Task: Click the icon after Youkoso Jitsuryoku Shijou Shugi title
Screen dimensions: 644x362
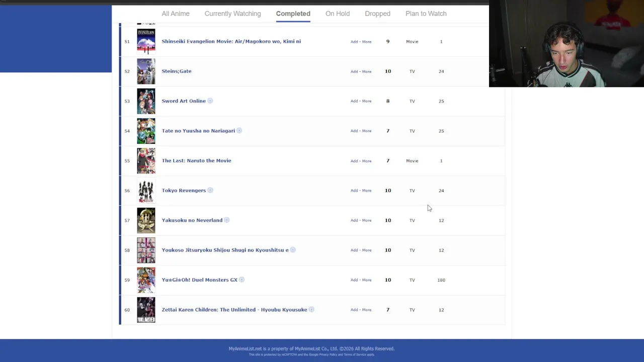Action: [x=293, y=250]
